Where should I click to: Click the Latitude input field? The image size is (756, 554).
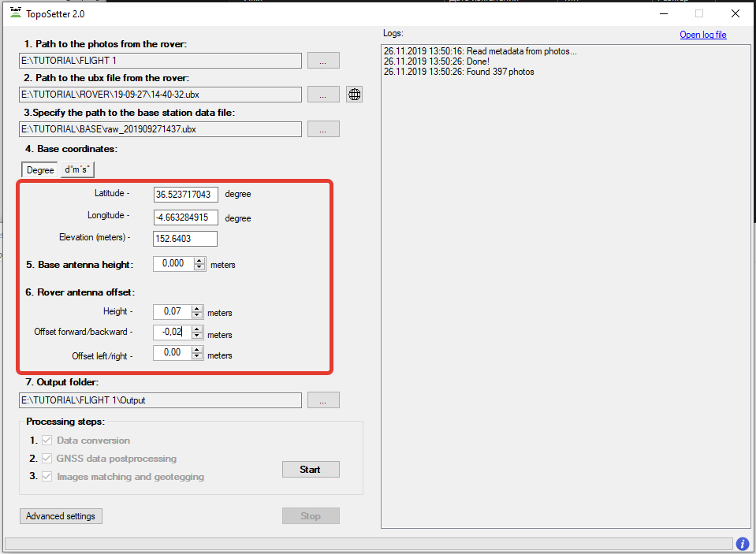185,194
